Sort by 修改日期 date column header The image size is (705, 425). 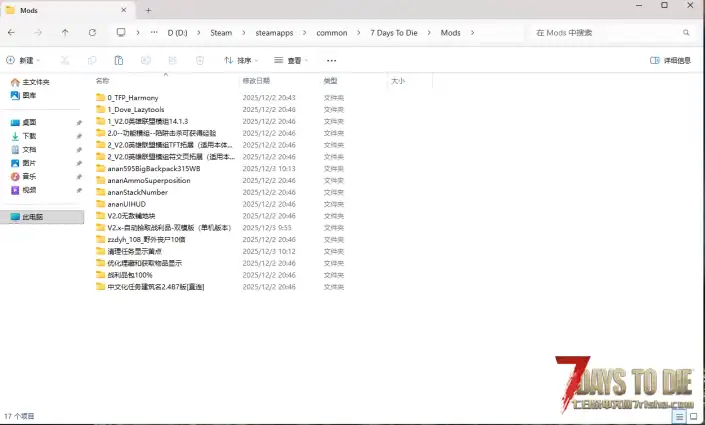(x=256, y=81)
